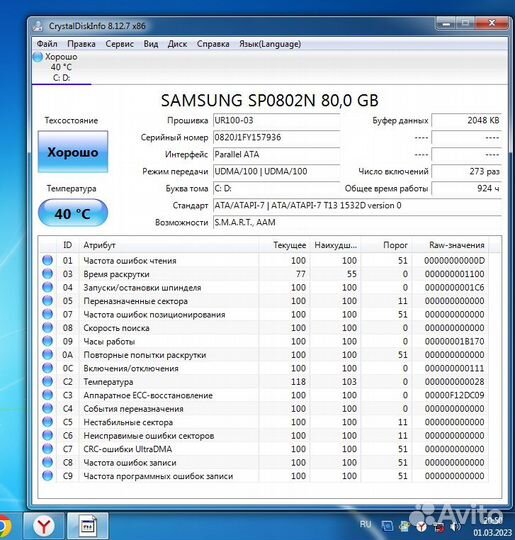Screen dimensions: 515x540
Task: Launch Yandex Browser from taskbar
Action: pos(44,526)
